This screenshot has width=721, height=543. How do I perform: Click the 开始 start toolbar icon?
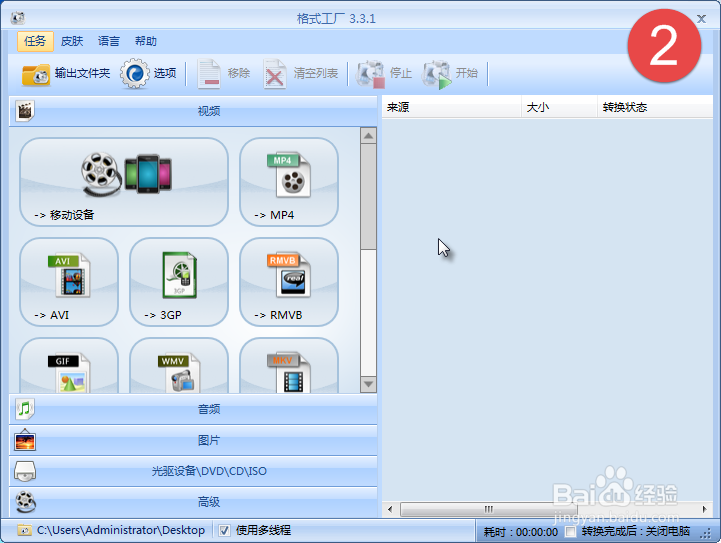(437, 74)
